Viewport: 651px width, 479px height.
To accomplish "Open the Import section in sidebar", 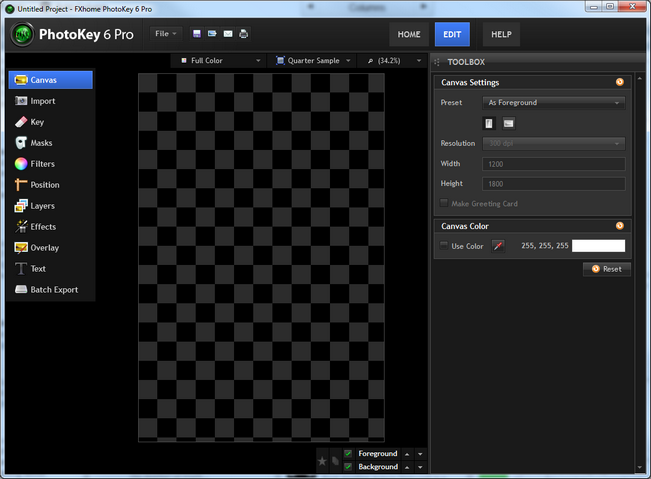I will point(51,101).
